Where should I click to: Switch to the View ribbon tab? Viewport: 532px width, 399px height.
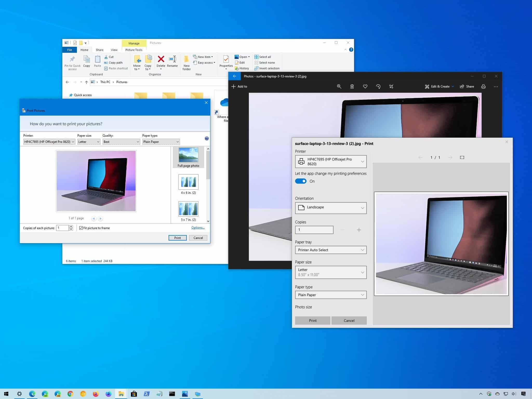[x=114, y=50]
